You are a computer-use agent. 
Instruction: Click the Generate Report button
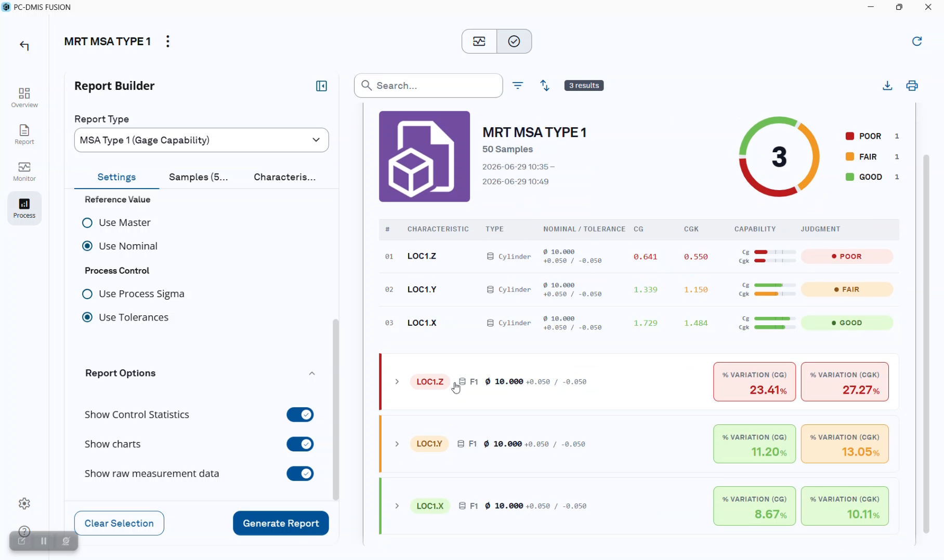coord(281,523)
